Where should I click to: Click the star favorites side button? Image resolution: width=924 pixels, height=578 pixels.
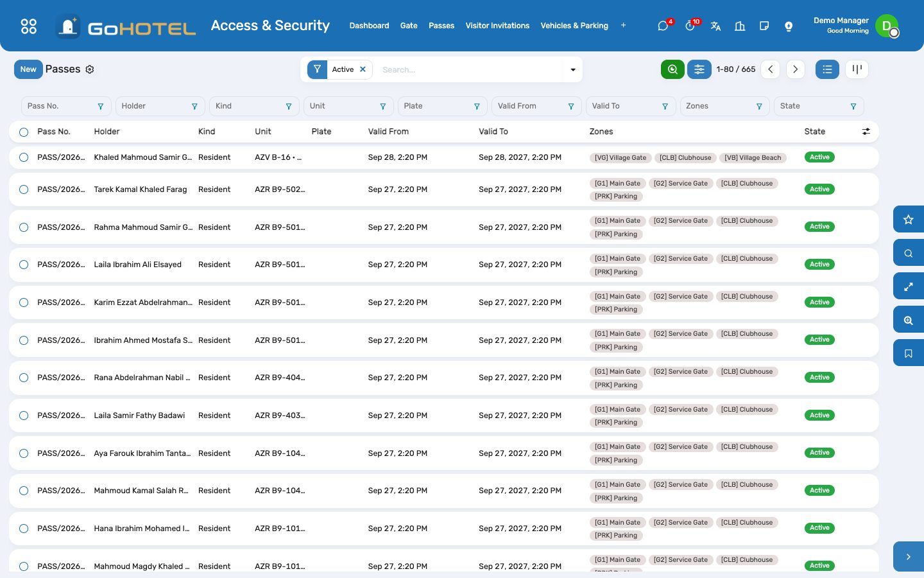(x=909, y=220)
